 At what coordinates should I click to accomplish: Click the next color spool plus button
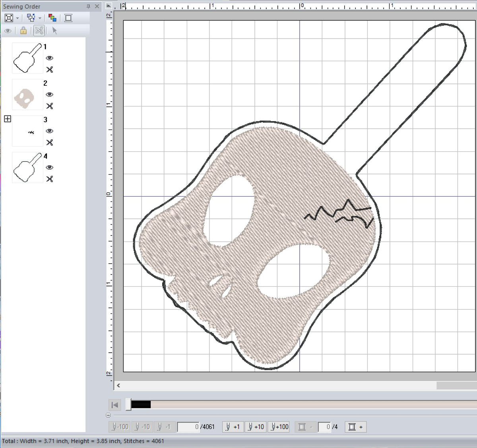(355, 427)
